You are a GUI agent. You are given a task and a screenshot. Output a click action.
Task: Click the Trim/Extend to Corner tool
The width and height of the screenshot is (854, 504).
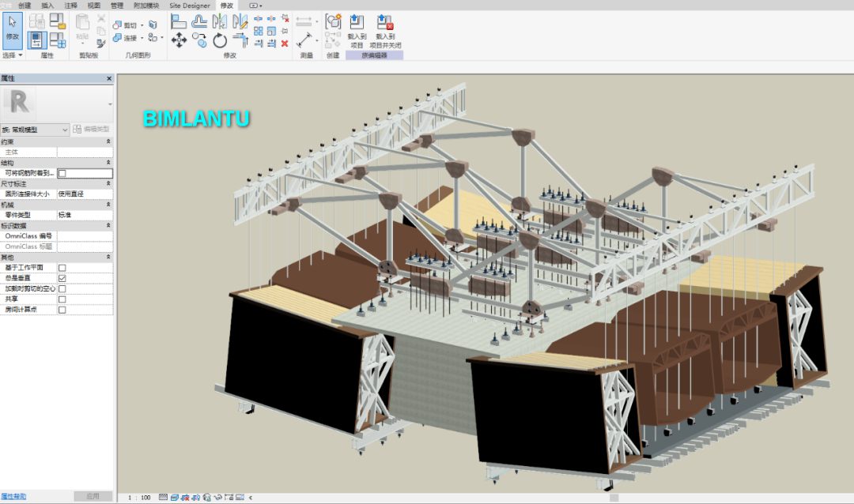[x=240, y=40]
